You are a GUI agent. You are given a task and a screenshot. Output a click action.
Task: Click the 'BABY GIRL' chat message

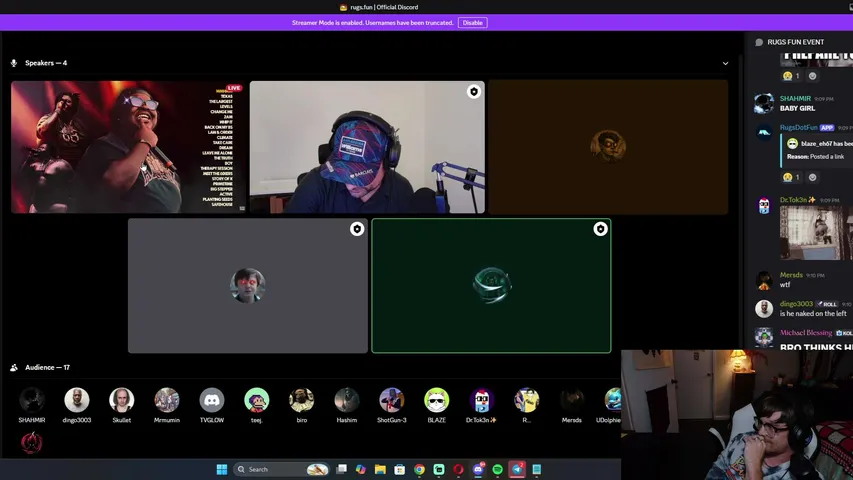[x=798, y=108]
